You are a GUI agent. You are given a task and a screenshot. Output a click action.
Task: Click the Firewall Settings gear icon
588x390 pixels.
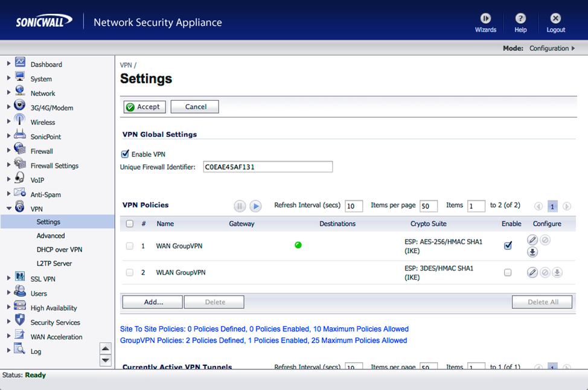coord(20,163)
